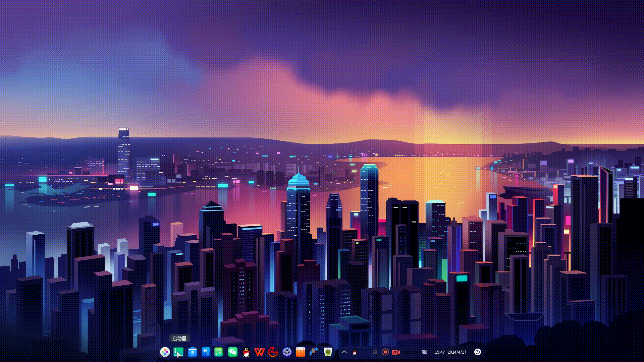Open the blue Voice Notes app
The width and height of the screenshot is (644, 362).
[x=206, y=352]
